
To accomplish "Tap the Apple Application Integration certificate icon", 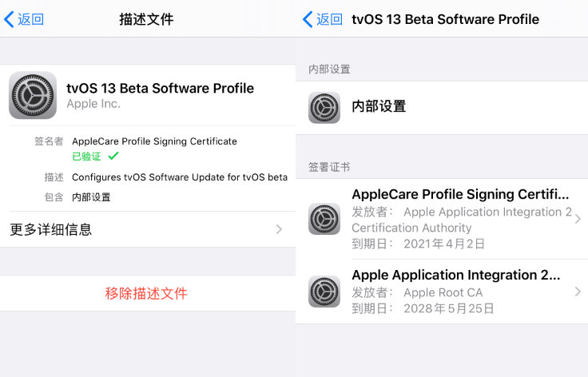I will (x=324, y=292).
